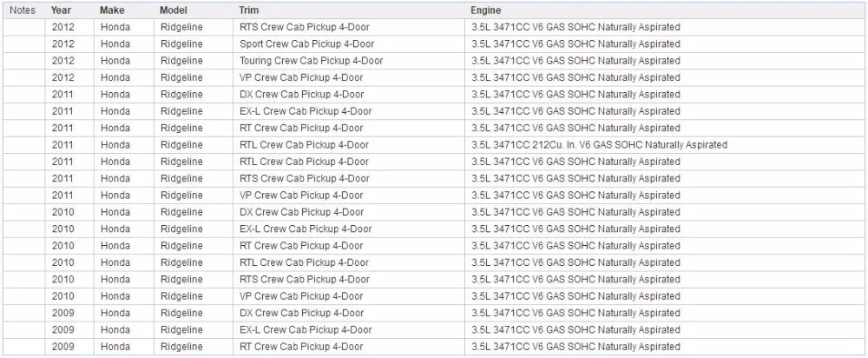
Task: Select the 2011 DX Crew Cab Pickup row
Action: coord(434,94)
